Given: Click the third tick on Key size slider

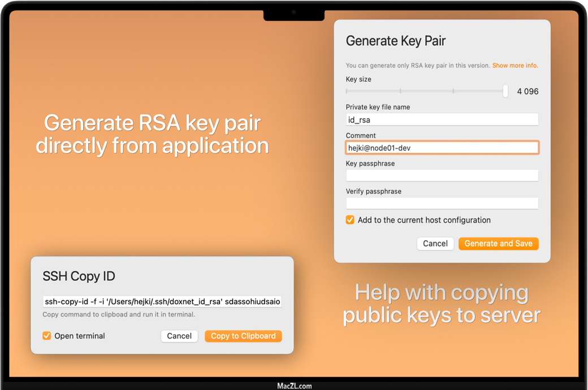Looking at the screenshot, I should tap(453, 91).
